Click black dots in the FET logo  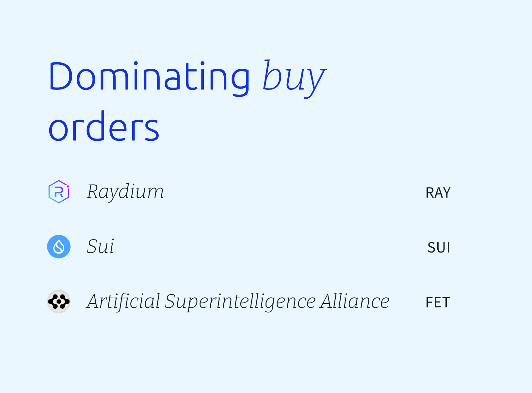[x=59, y=302]
